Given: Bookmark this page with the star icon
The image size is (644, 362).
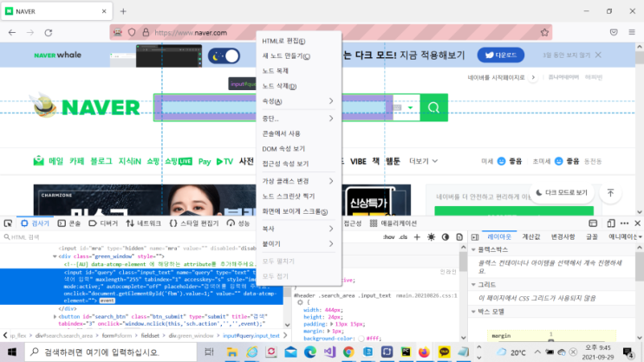Looking at the screenshot, I should [544, 32].
